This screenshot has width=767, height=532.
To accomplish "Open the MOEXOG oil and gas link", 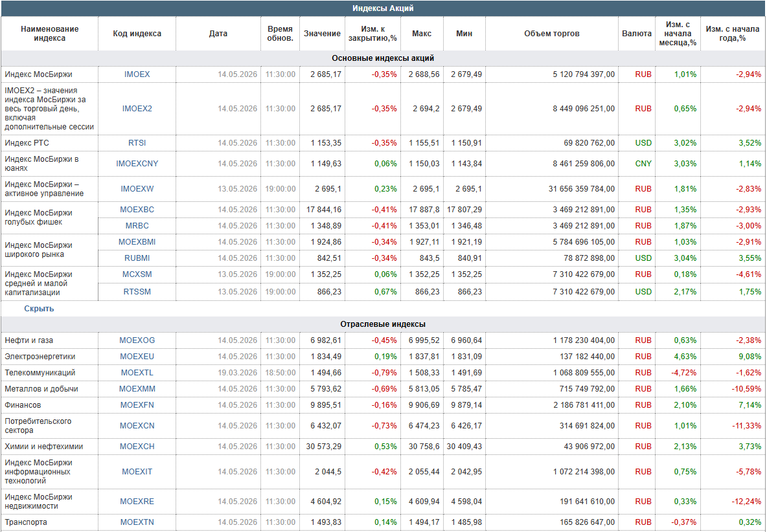I will click(x=137, y=340).
